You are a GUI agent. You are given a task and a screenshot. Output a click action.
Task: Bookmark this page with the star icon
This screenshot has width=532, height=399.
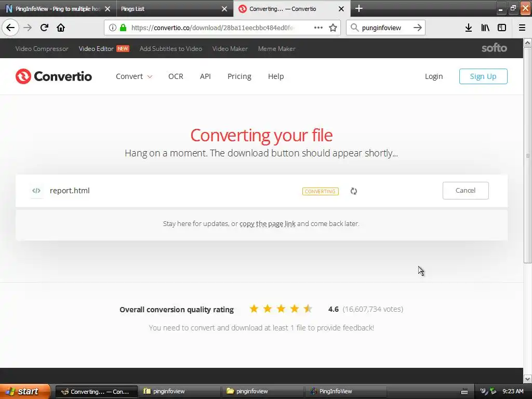(333, 28)
